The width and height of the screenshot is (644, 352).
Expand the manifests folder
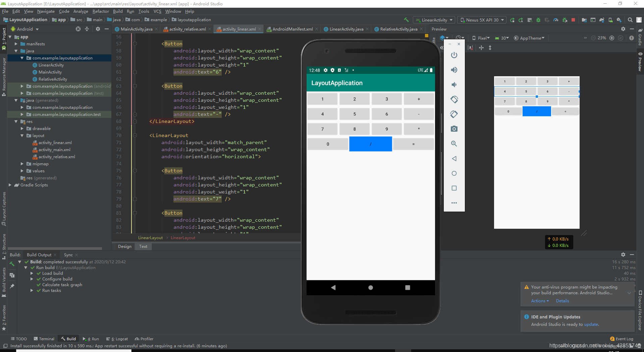(x=16, y=44)
